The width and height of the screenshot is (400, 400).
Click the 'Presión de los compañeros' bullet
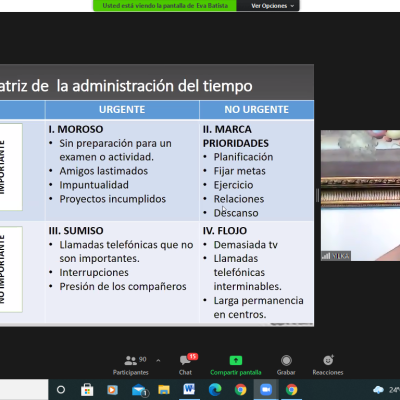tap(123, 287)
